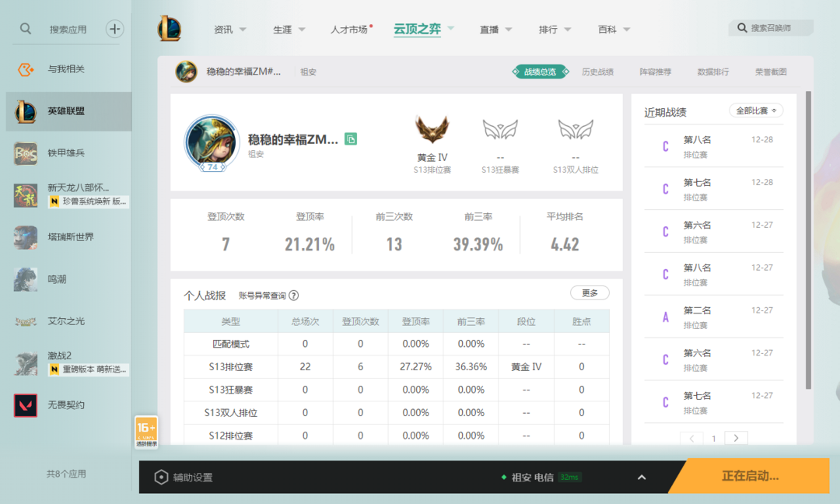The height and width of the screenshot is (504, 840).
Task: Copy summoner name with green copy icon
Action: click(x=350, y=139)
